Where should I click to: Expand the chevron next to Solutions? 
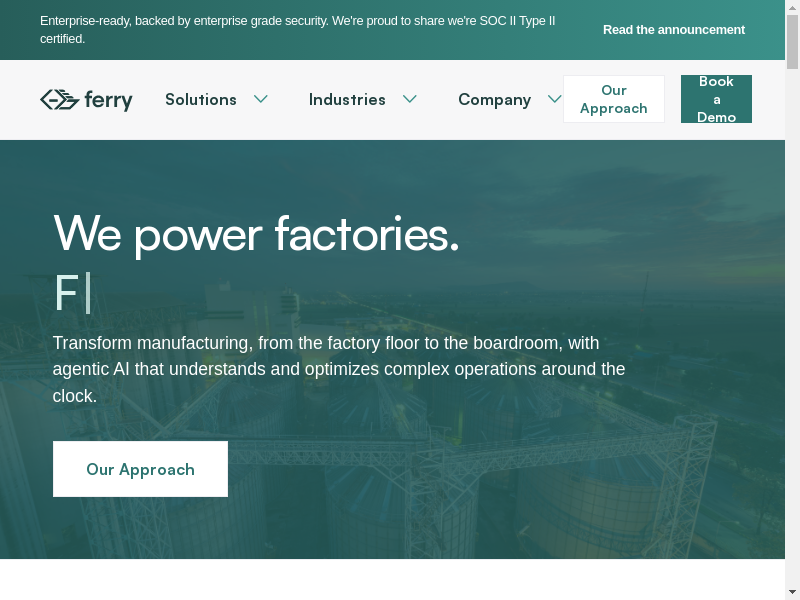pyautogui.click(x=261, y=99)
